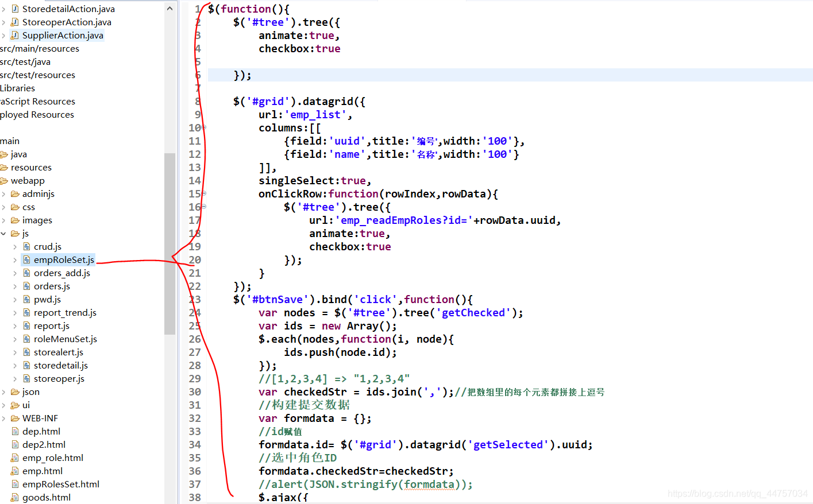This screenshot has height=504, width=813.
Task: Expand the crud.js outline node
Action: [15, 246]
